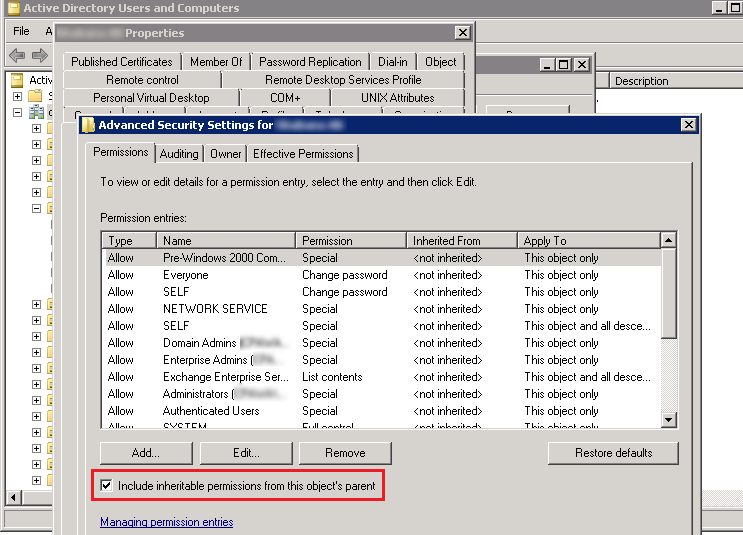
Task: Sort entries by the Inherited From column header
Action: tap(462, 241)
